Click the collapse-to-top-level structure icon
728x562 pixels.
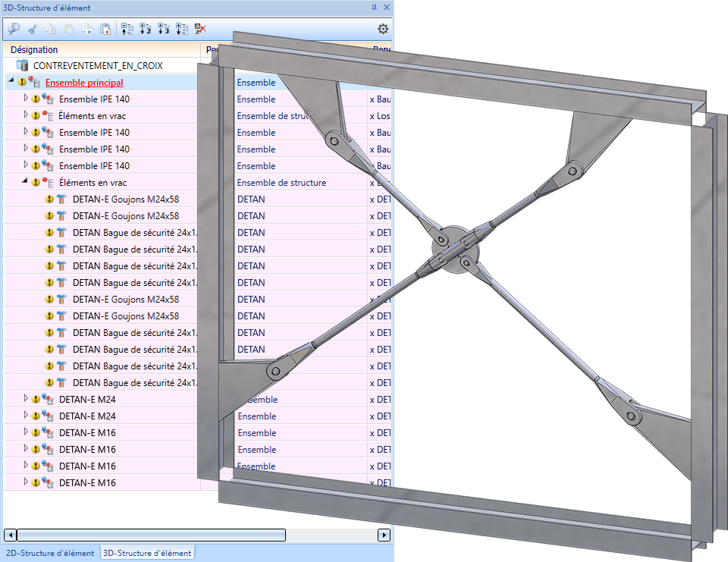127,30
